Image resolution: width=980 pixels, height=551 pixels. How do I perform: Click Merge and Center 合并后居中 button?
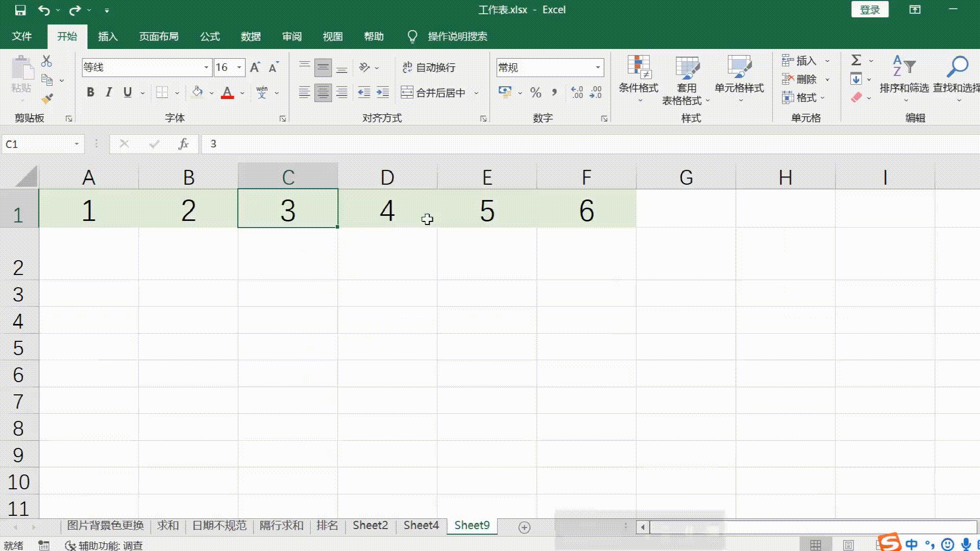tap(434, 93)
